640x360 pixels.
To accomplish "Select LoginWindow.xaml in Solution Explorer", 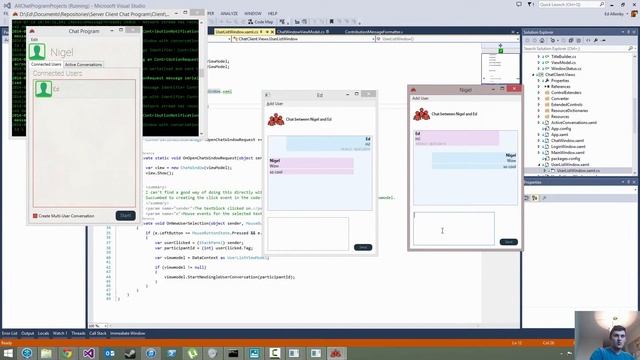I will [x=568, y=147].
